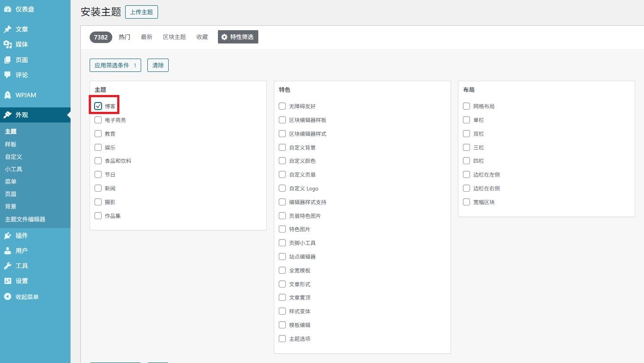The image size is (644, 363).
Task: Tick the 边栏在左侧 checkbox
Action: pyautogui.click(x=466, y=175)
